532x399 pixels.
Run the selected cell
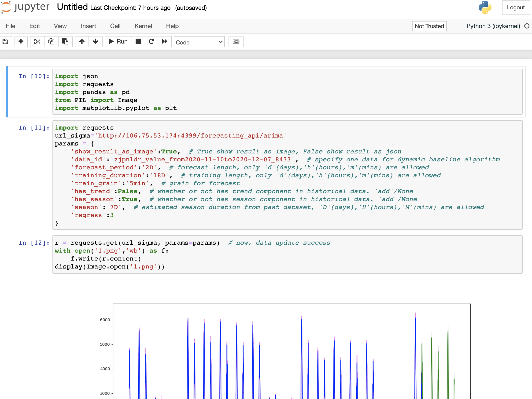pos(118,42)
